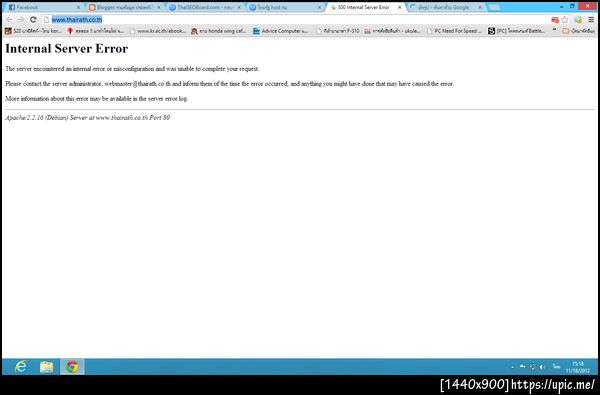
Task: Launch Internet Explorer from the taskbar
Action: point(20,367)
